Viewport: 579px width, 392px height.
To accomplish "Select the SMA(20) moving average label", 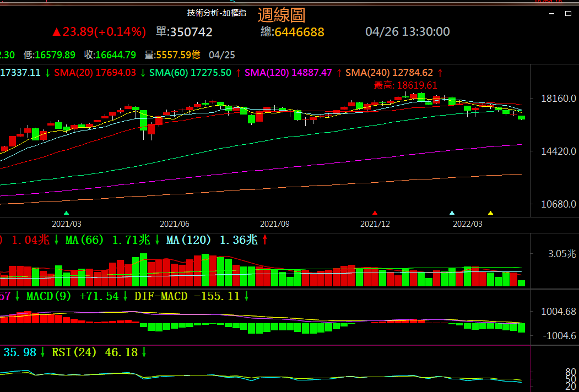I will click(74, 73).
